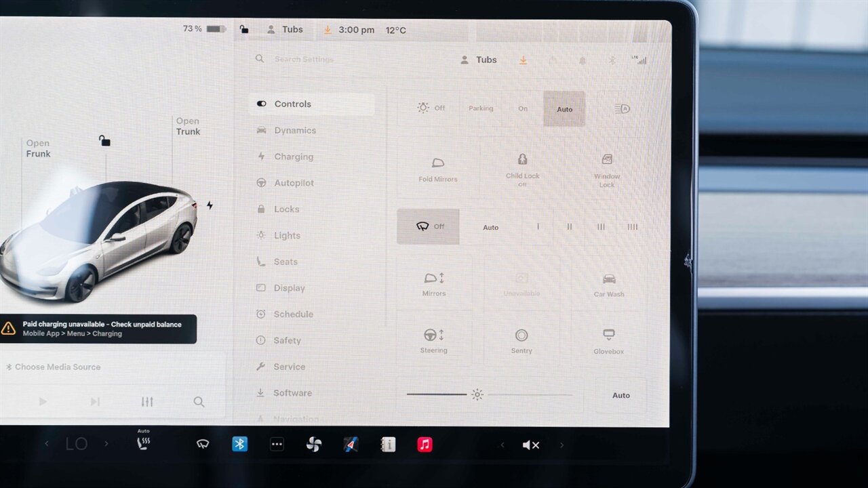
Task: Open the Glovebox
Action: tap(608, 340)
